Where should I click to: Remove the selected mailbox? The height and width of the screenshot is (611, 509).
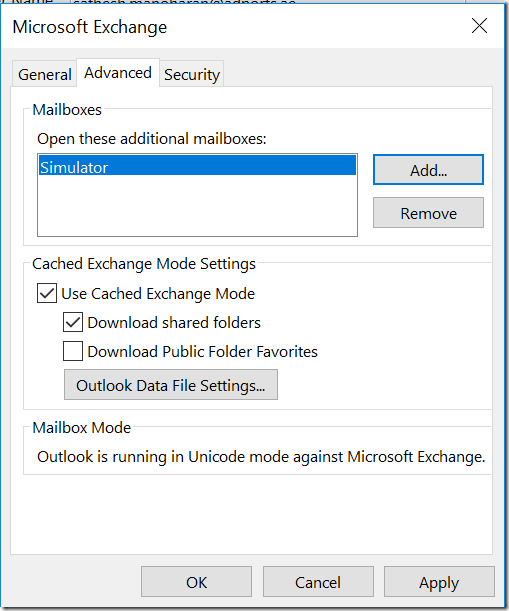click(x=428, y=213)
